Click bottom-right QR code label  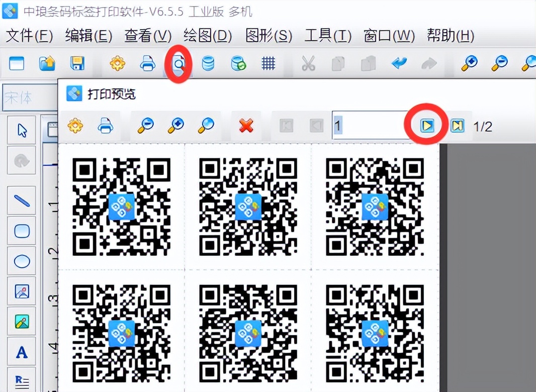375,334
